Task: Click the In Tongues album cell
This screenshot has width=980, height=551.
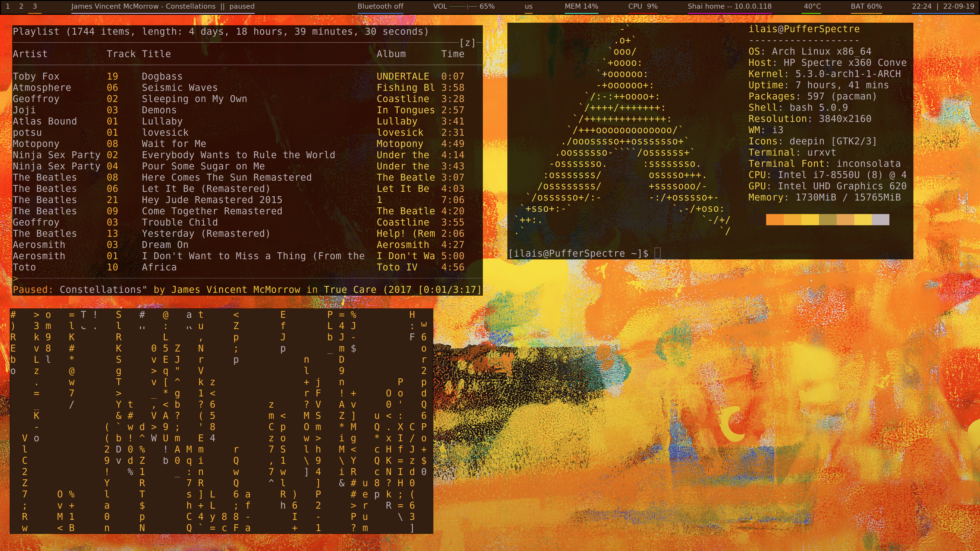Action: pos(406,110)
